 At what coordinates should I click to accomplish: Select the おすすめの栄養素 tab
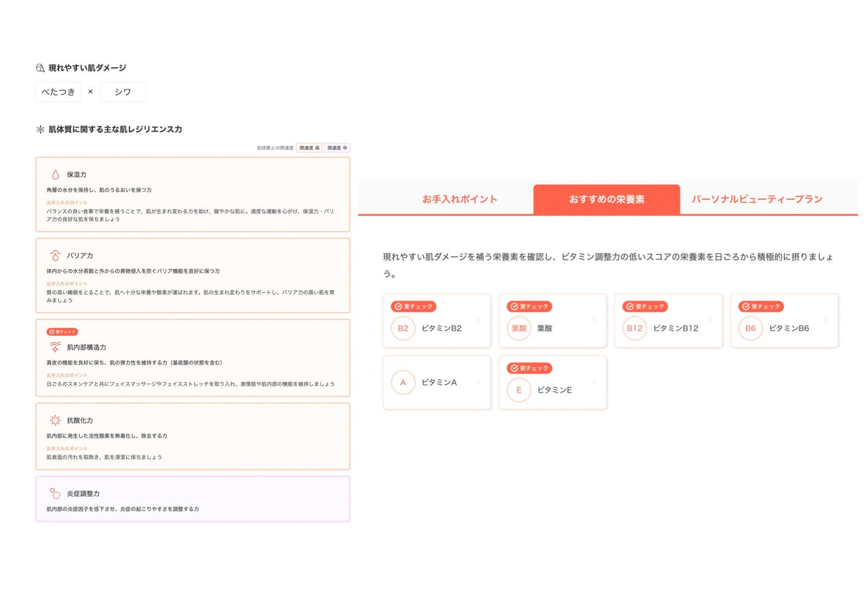point(606,199)
